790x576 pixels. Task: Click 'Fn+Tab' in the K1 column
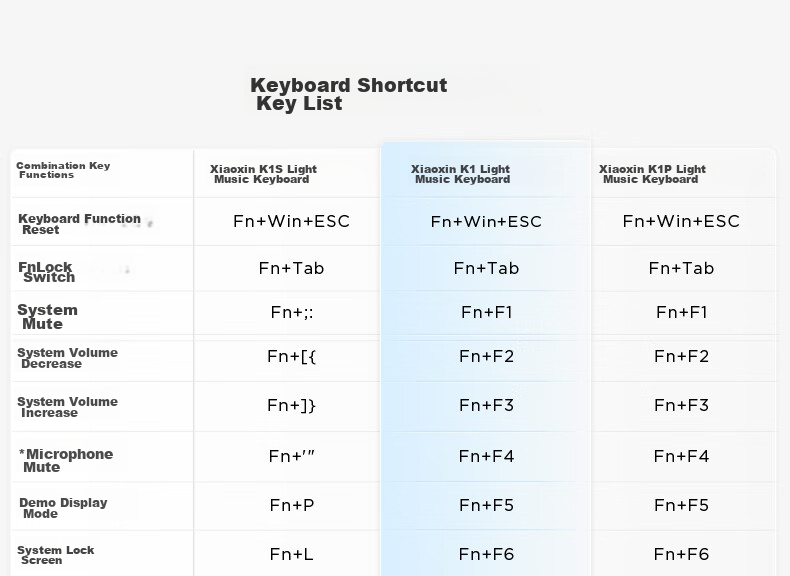(x=486, y=268)
